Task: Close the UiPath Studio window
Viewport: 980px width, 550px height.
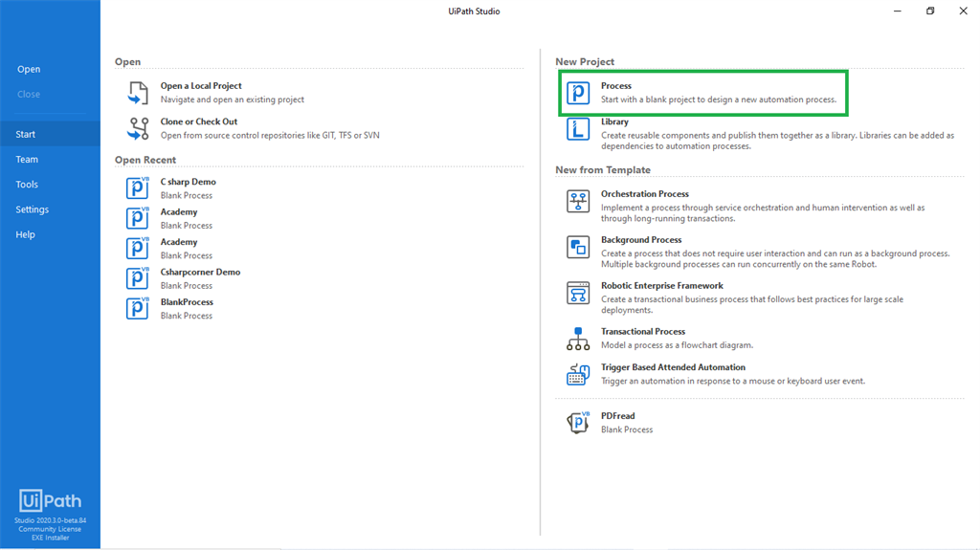Action: [963, 11]
